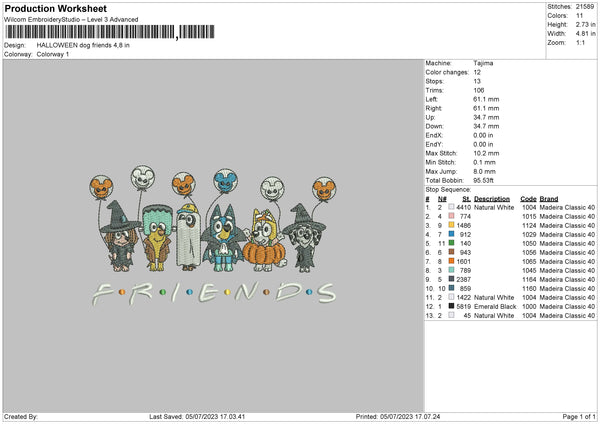Click the 'Last Saved: 05/07/2023 17.03.41' text
600x424 pixels.
pyautogui.click(x=197, y=417)
